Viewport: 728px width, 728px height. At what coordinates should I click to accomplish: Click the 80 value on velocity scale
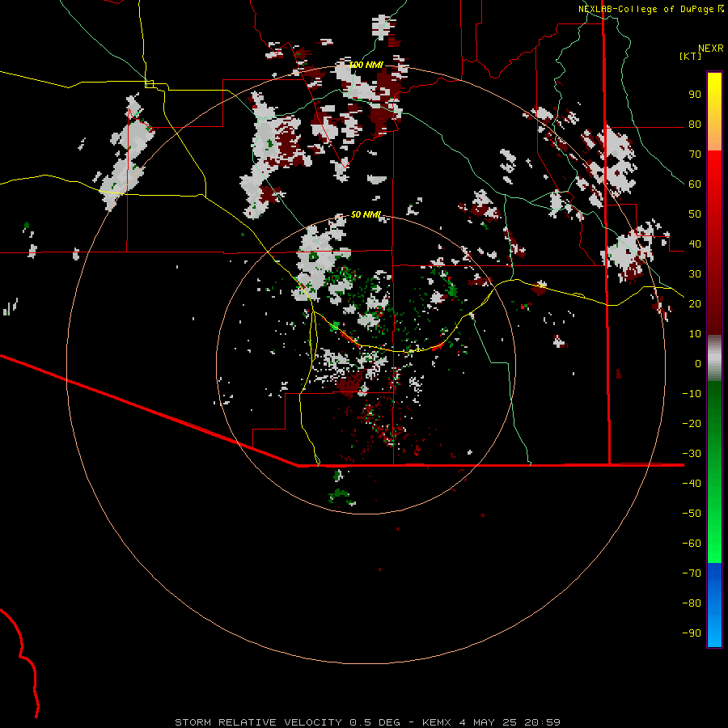pos(695,125)
